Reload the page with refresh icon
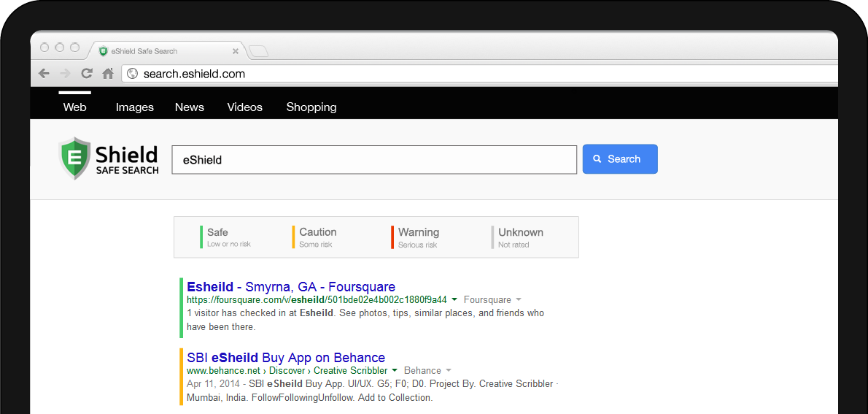This screenshot has height=414, width=868. tap(87, 74)
